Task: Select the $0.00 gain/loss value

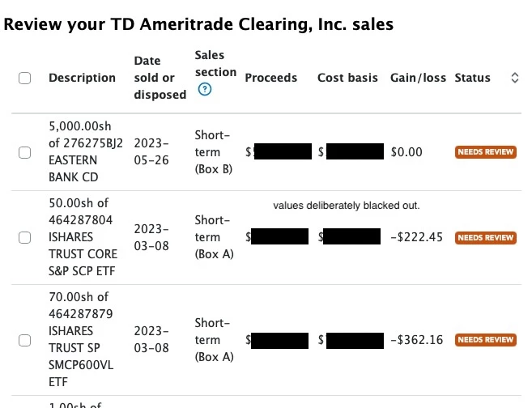Action: 406,152
